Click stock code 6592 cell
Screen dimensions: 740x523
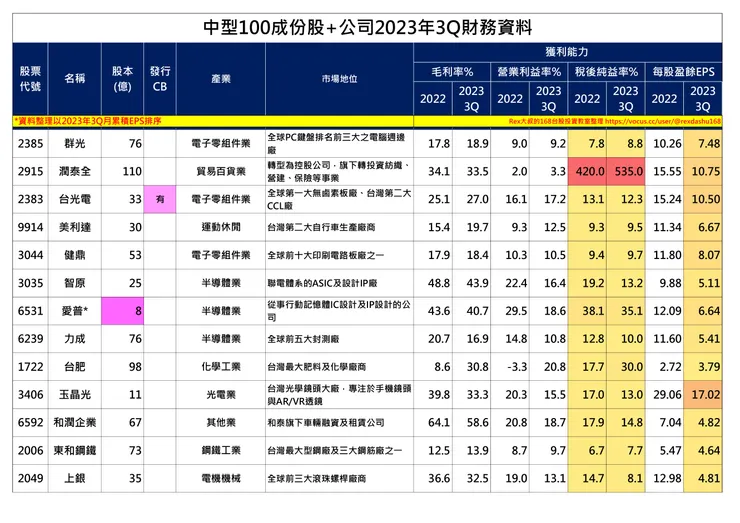tap(30, 422)
